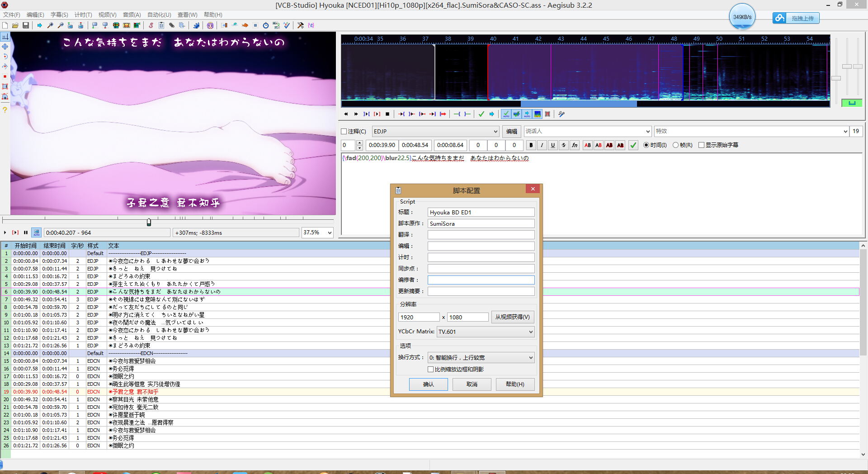The width and height of the screenshot is (868, 474).
Task: Click the Italic formatting button
Action: (x=542, y=145)
